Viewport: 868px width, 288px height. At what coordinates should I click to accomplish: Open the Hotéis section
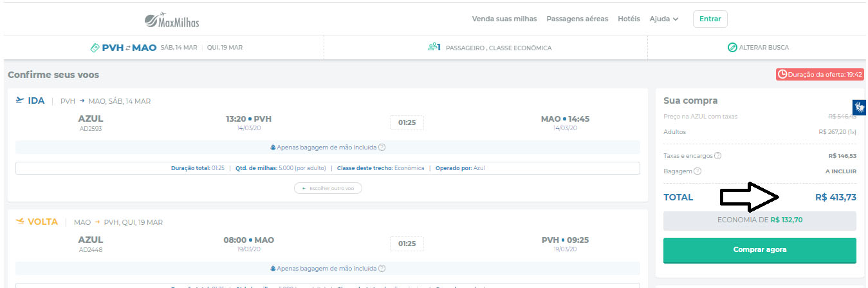click(629, 19)
